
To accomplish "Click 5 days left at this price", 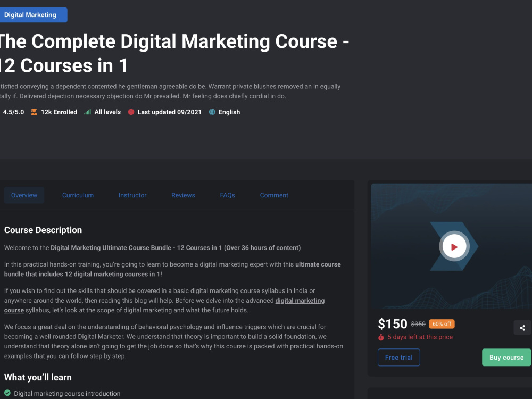I will 420,337.
